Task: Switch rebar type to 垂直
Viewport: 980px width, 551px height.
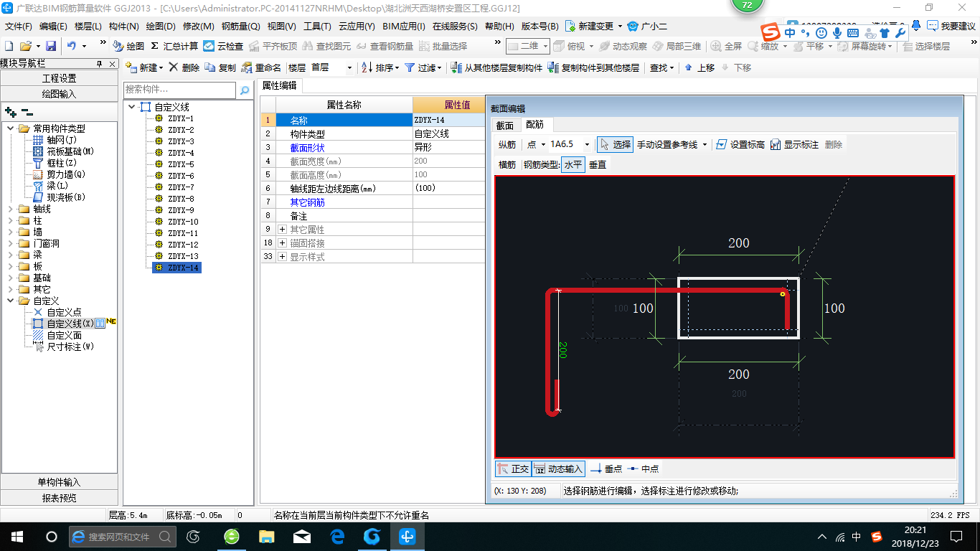Action: point(598,164)
